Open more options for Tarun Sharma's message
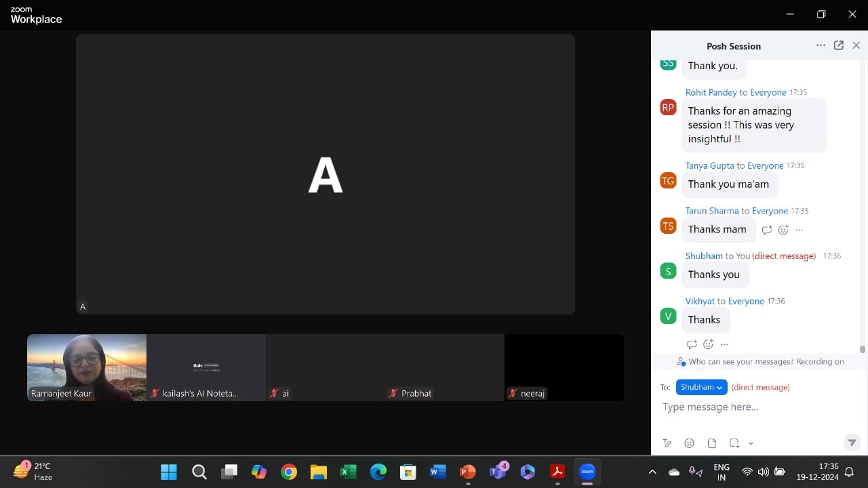Image resolution: width=868 pixels, height=488 pixels. [x=800, y=230]
